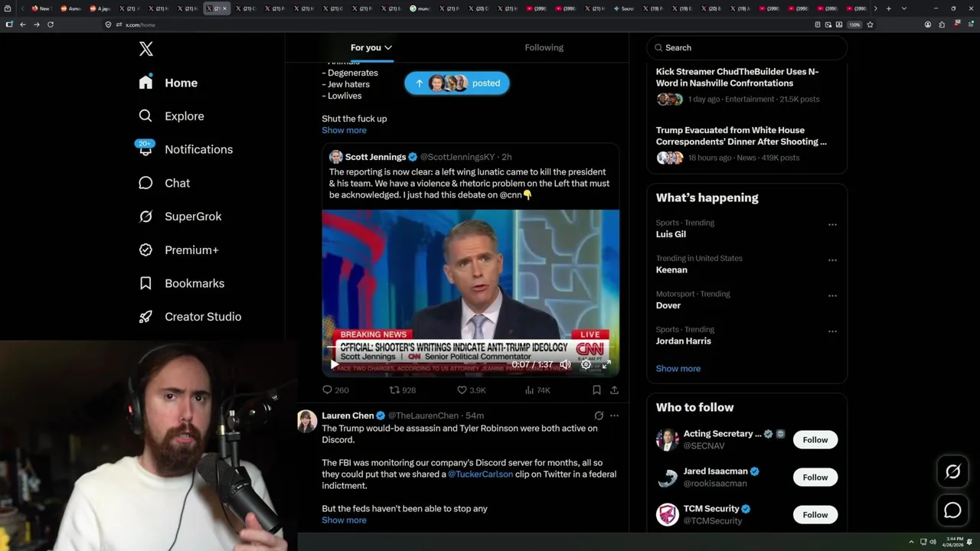This screenshot has width=980, height=551.
Task: Open the TCM Security avatar
Action: tap(668, 514)
